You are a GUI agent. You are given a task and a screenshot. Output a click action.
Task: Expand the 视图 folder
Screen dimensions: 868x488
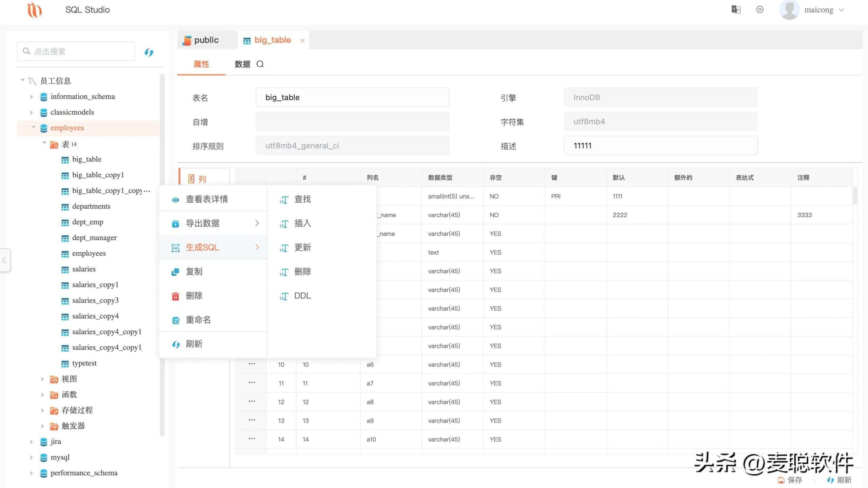42,379
